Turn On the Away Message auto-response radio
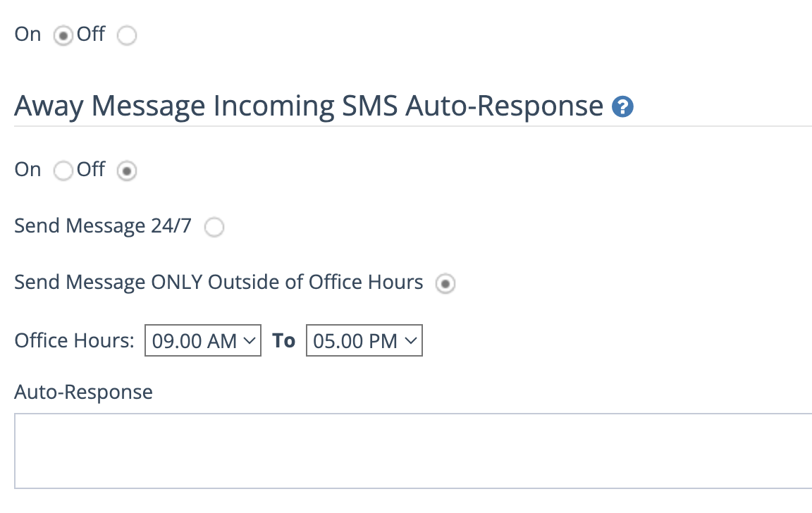Screen dimensions: 812x513 63,171
